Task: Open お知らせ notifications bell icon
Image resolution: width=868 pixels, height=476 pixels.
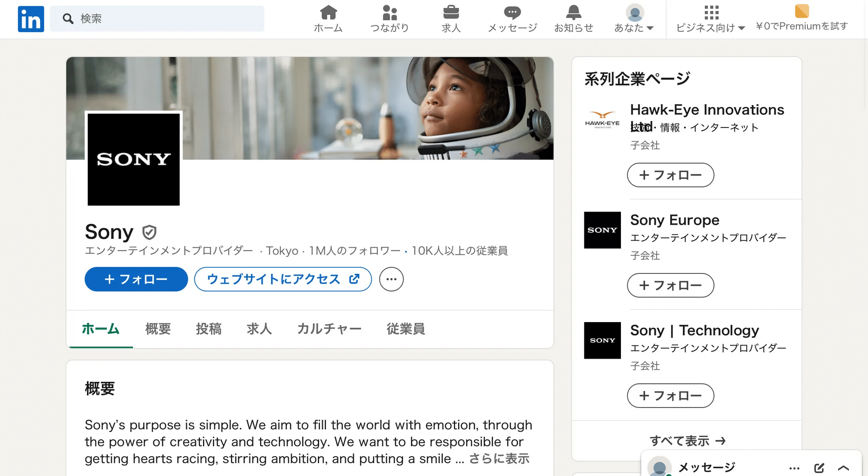Action: point(573,13)
